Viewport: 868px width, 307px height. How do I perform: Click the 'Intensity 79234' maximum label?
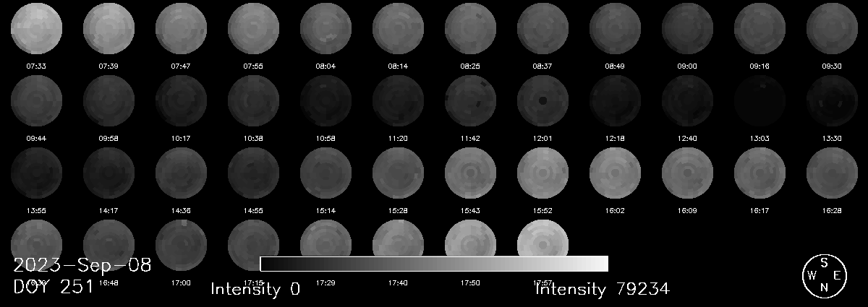coord(602,290)
